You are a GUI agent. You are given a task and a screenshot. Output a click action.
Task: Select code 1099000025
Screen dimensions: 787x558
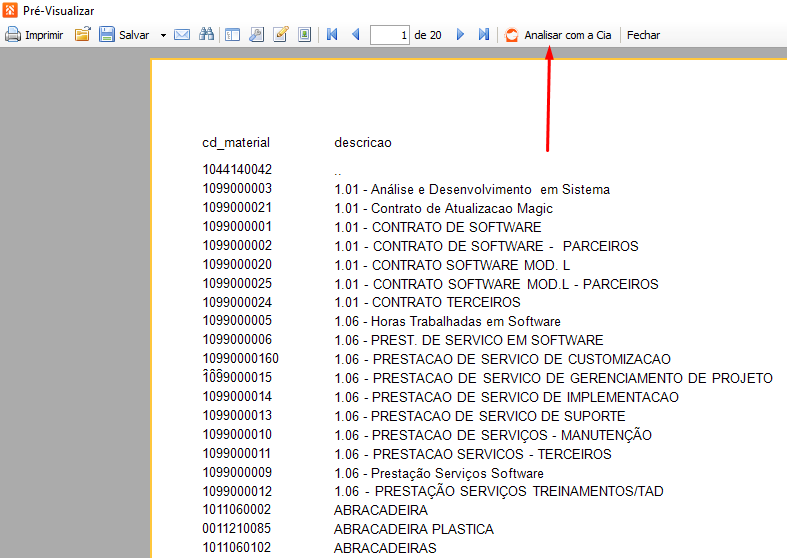pos(237,284)
